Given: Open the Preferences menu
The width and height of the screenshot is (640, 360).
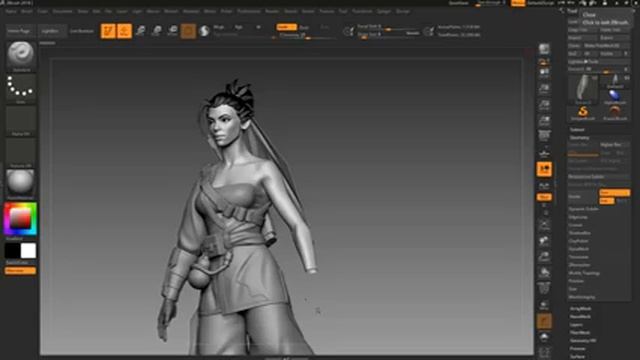Looking at the screenshot, I should (249, 11).
